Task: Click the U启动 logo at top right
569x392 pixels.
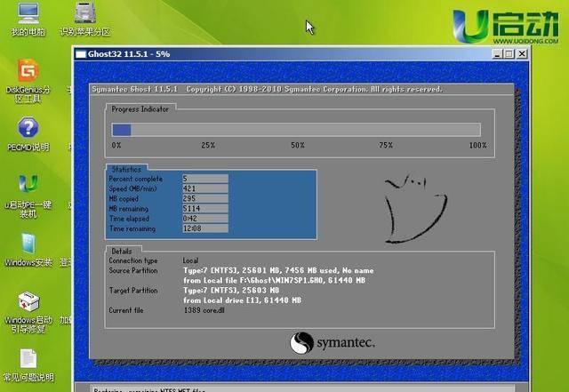Action: pos(506,26)
